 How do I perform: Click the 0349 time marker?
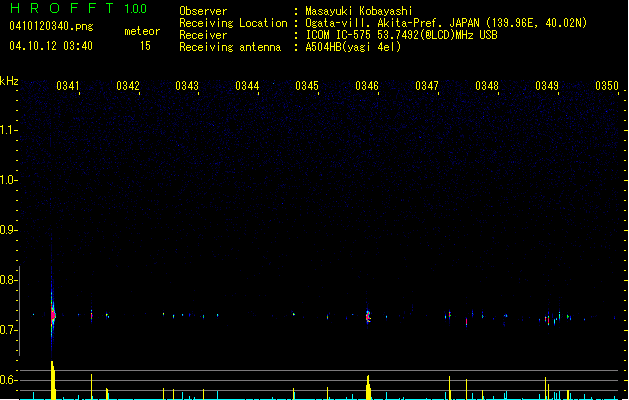547,86
